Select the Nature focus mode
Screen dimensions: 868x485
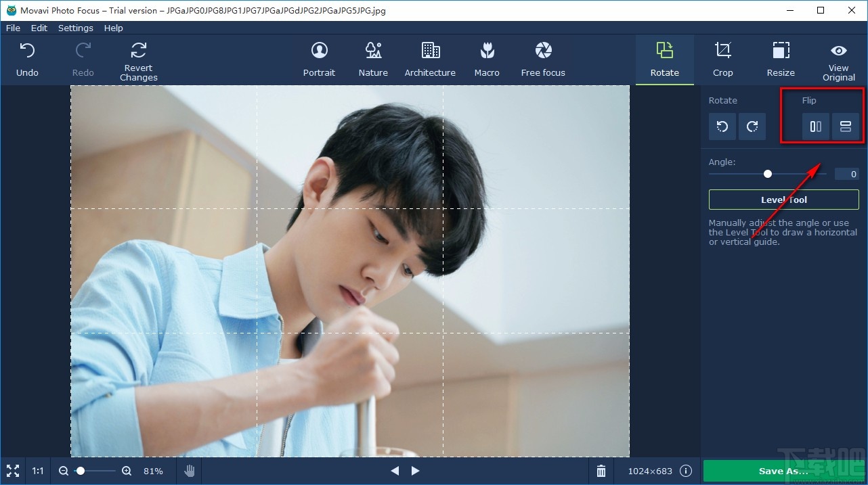(x=372, y=60)
